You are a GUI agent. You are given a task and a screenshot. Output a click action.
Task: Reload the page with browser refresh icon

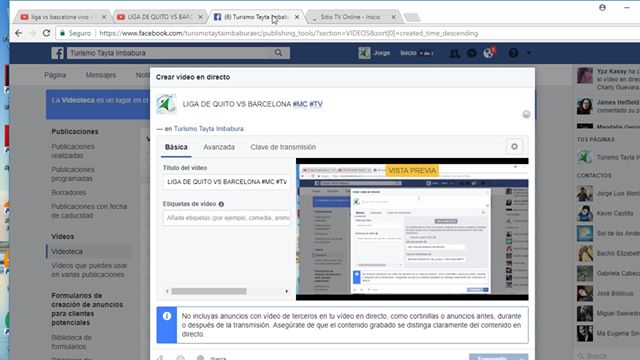[46, 33]
